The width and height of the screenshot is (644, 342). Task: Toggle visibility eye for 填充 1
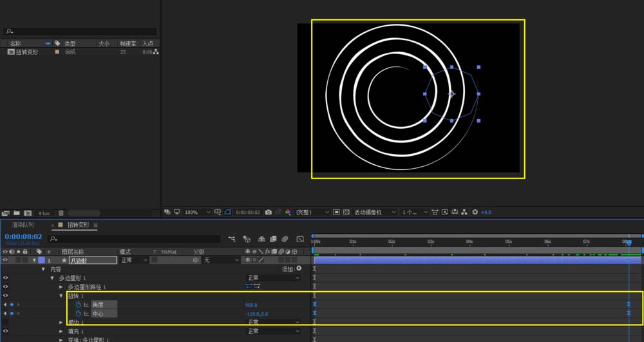[6, 331]
